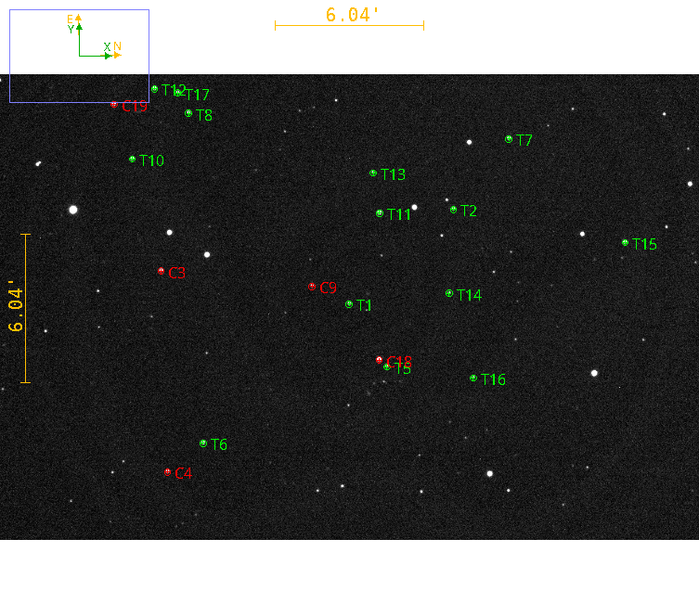Click the vertical 6.04' scale bar
The image size is (699, 616).
pos(26,308)
